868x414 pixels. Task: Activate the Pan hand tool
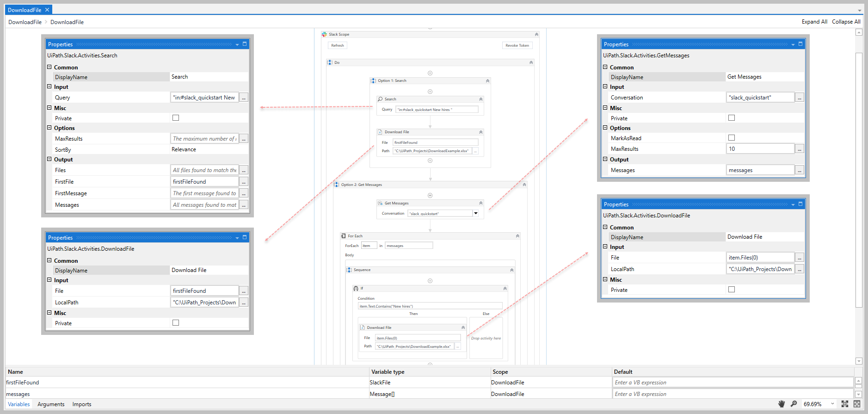coord(782,404)
